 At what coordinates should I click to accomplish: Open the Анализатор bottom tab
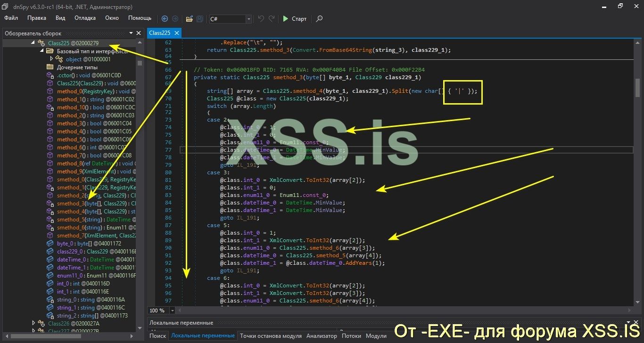[x=322, y=336]
